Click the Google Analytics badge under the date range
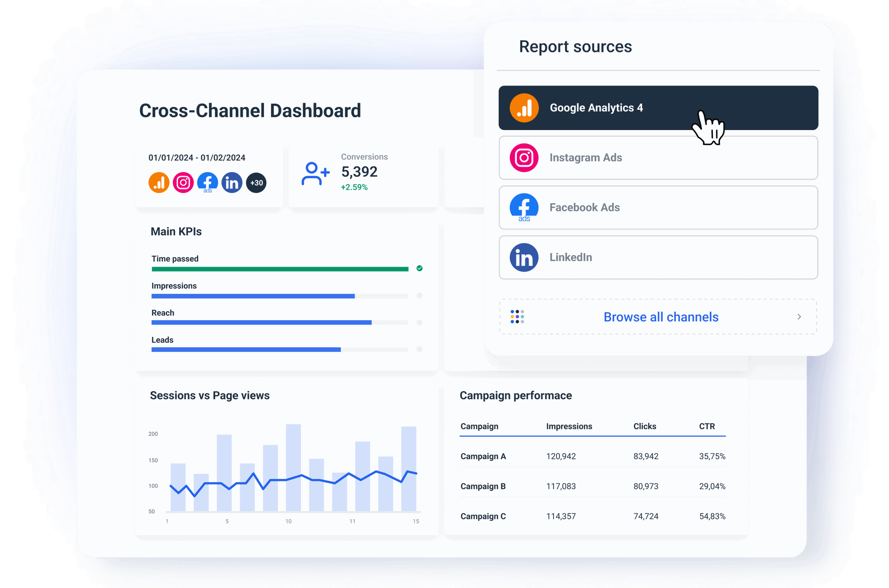 tap(159, 182)
